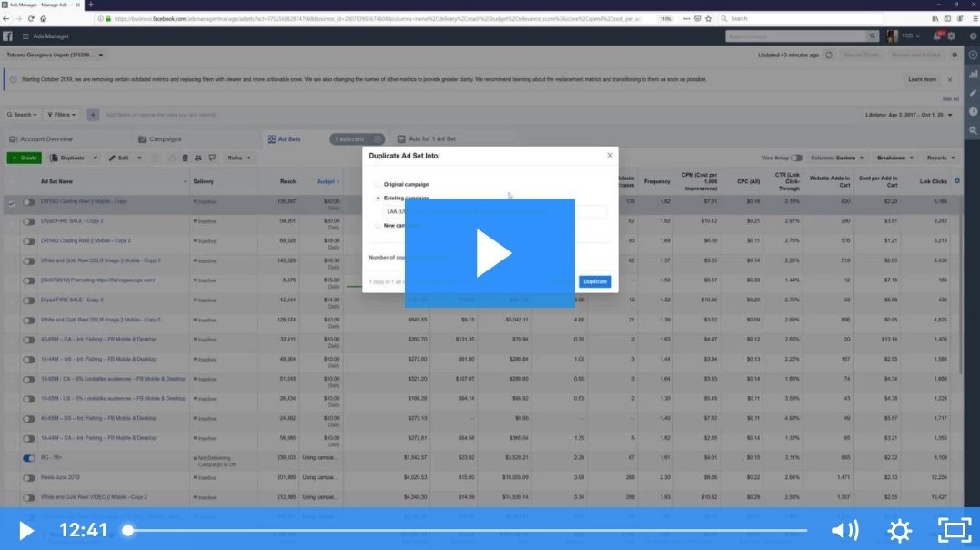Viewport: 980px width, 550px height.
Task: Click the delete trash icon in toolbar
Action: pos(185,158)
